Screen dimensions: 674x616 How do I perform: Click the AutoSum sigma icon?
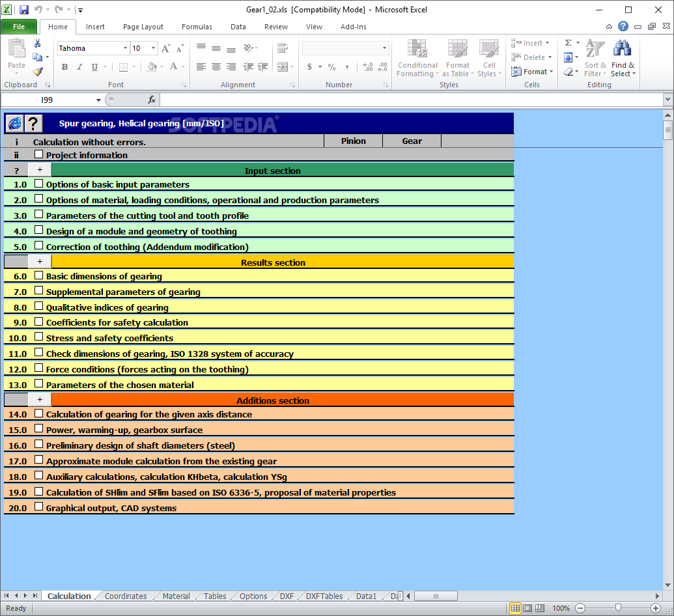[x=569, y=42]
